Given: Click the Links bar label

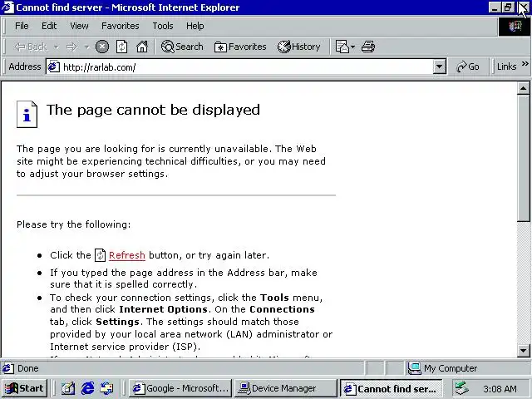Looking at the screenshot, I should [x=506, y=66].
